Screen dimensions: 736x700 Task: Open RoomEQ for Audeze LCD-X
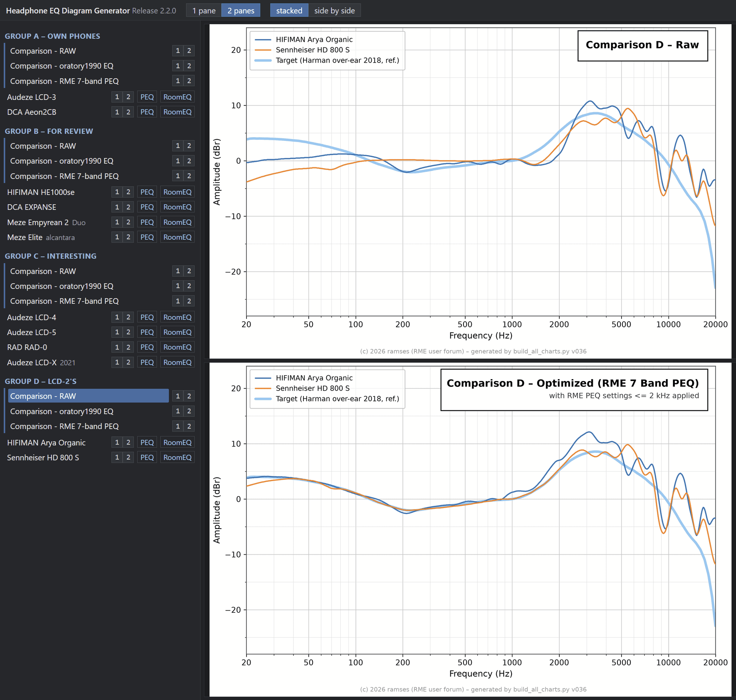(177, 363)
